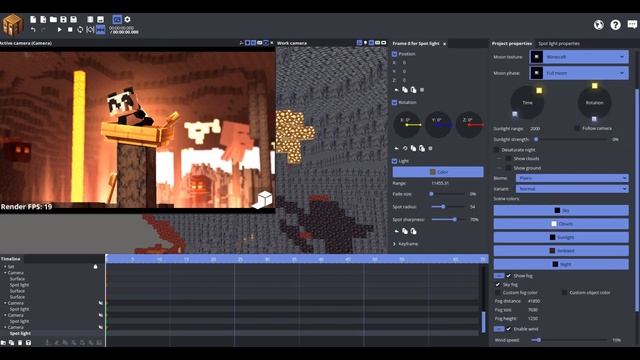Click the Y rotation wheel
The height and width of the screenshot is (360, 640).
(x=438, y=124)
